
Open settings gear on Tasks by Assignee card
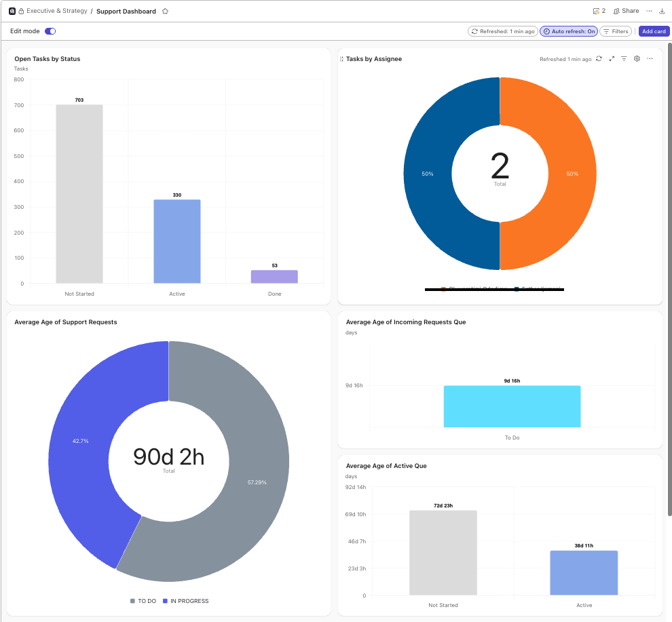[x=637, y=58]
